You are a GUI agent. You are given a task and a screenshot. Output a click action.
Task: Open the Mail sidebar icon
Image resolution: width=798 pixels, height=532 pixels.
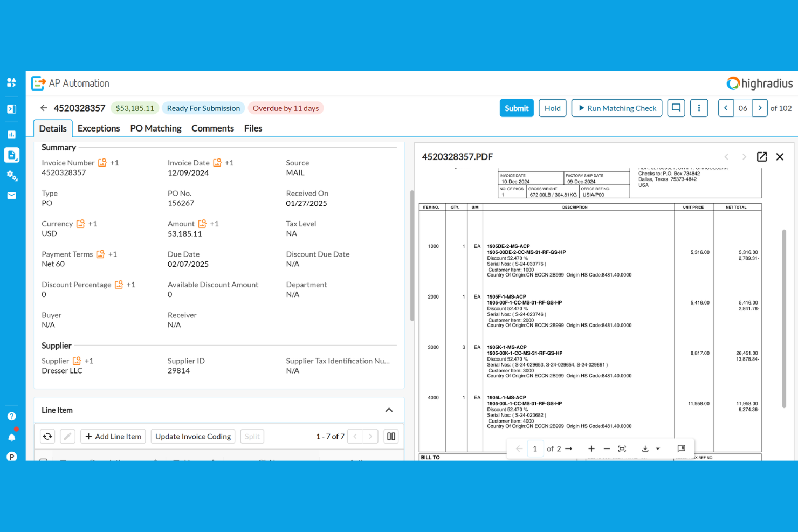11,195
